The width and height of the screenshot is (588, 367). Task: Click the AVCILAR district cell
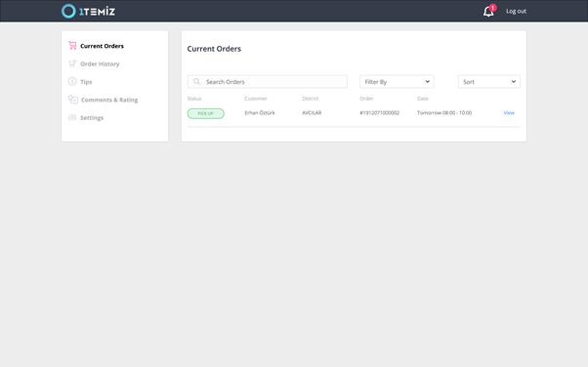pos(312,113)
